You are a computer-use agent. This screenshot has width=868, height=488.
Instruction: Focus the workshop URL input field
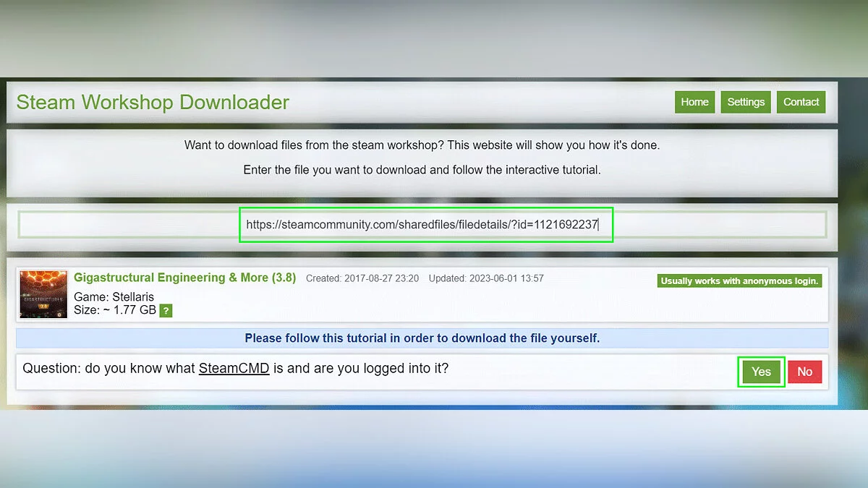click(x=422, y=225)
